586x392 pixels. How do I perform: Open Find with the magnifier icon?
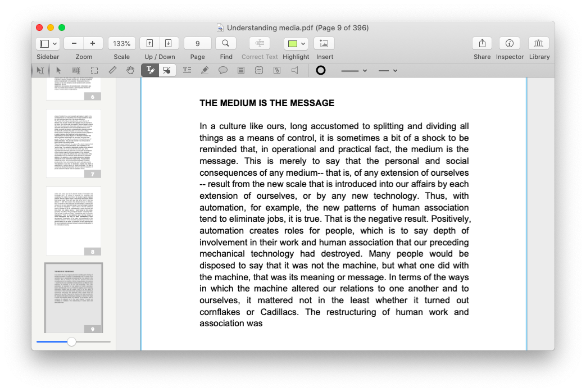[x=226, y=44]
